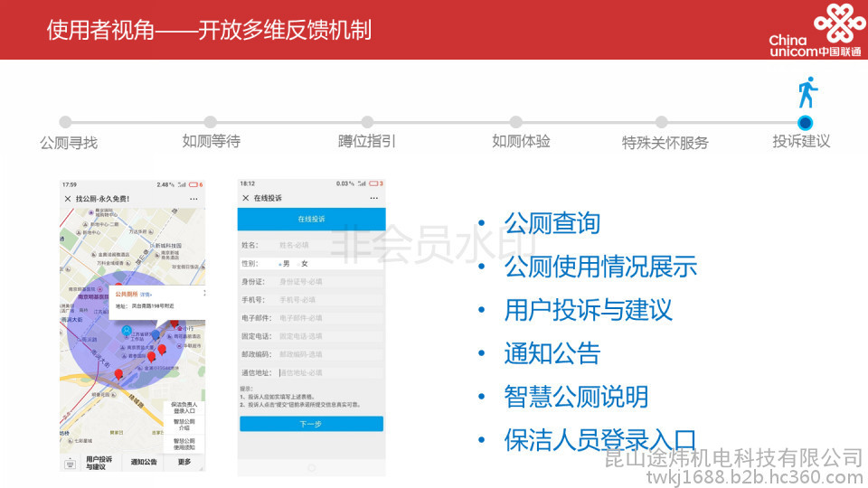Click the lowest red toilet pin on the map
Image resolution: width=868 pixels, height=488 pixels.
(x=118, y=374)
